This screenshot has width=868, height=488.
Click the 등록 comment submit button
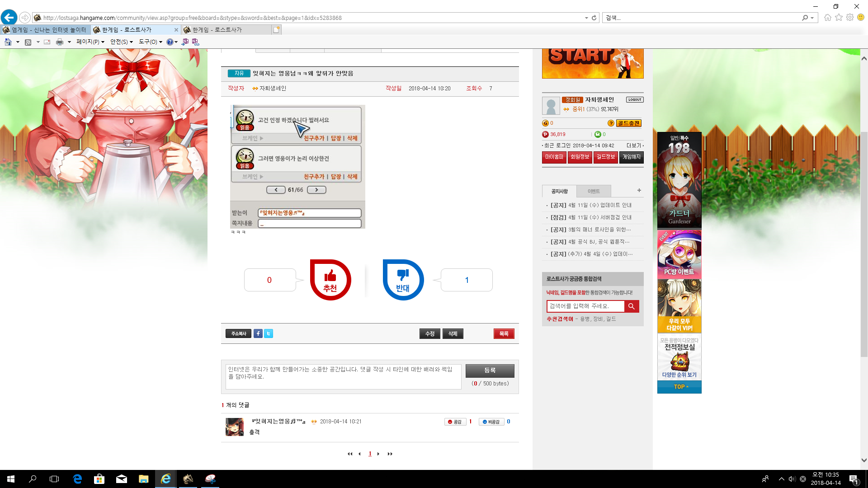(x=490, y=371)
